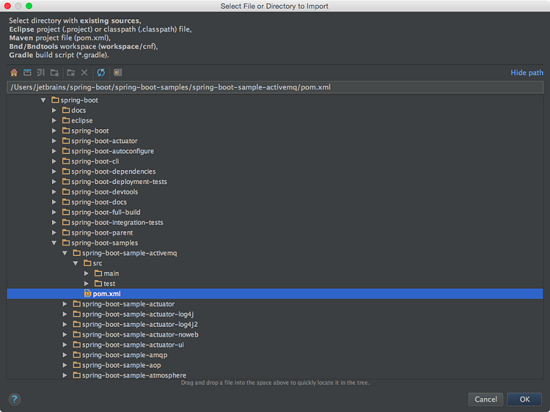Viewport: 550px width, 412px height.
Task: Collapse the spring-boot-samples folder arrow
Action: [x=54, y=243]
